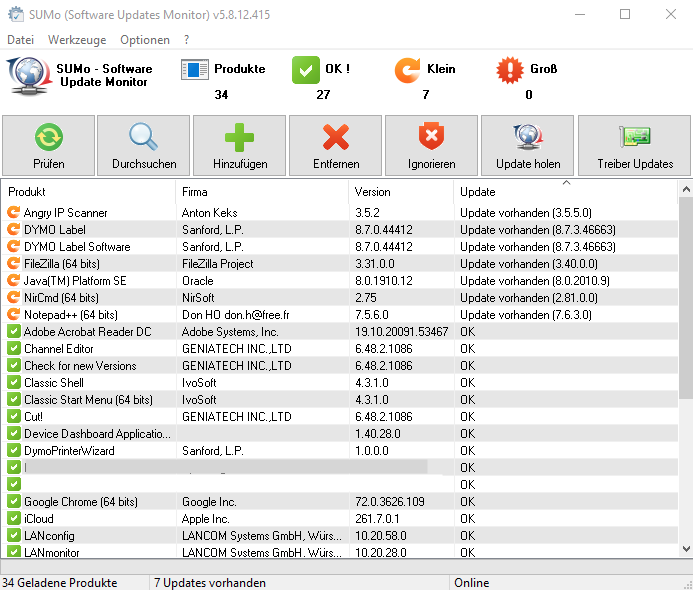Sort by the Update column header
This screenshot has height=590, width=693.
pos(566,192)
